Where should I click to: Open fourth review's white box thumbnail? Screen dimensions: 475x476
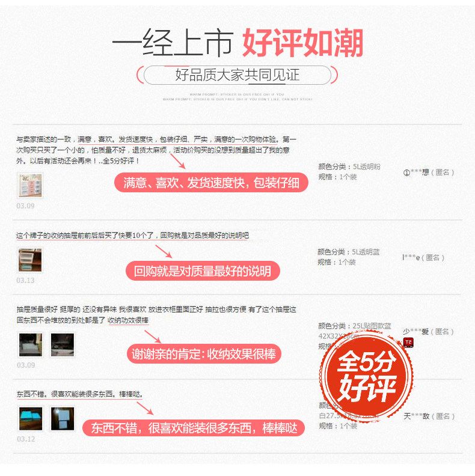[x=63, y=418]
